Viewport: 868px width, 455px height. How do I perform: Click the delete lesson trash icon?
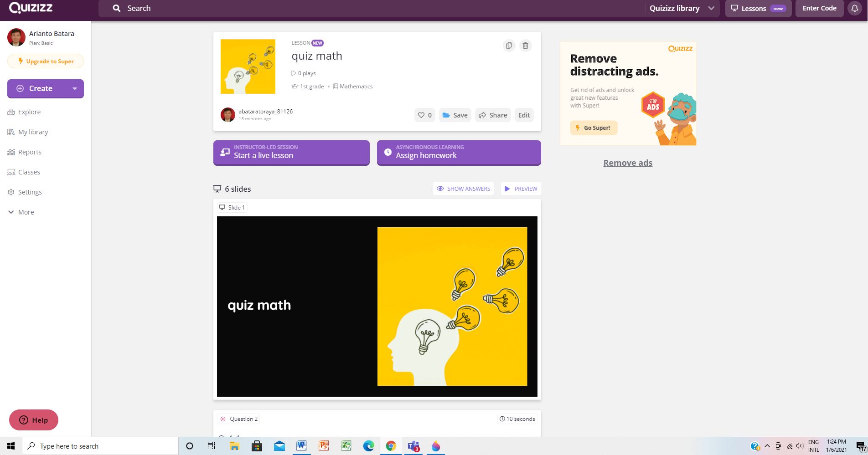coord(526,46)
